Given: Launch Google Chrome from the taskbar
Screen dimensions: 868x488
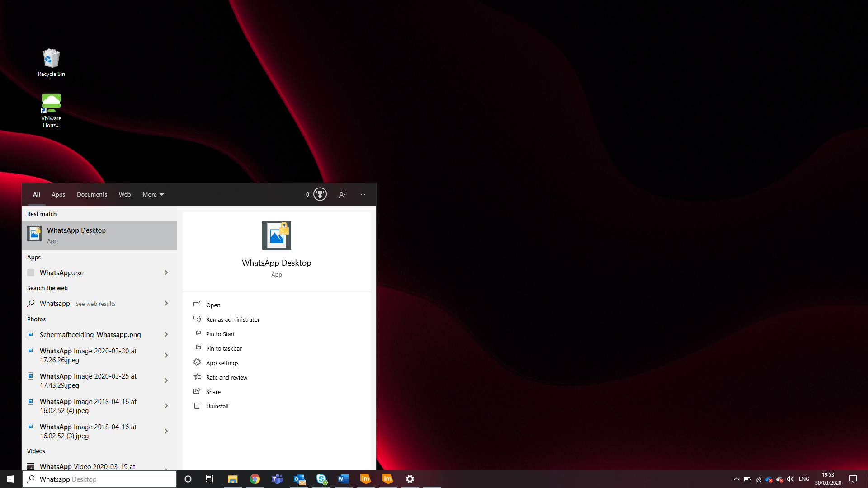Looking at the screenshot, I should pyautogui.click(x=255, y=479).
